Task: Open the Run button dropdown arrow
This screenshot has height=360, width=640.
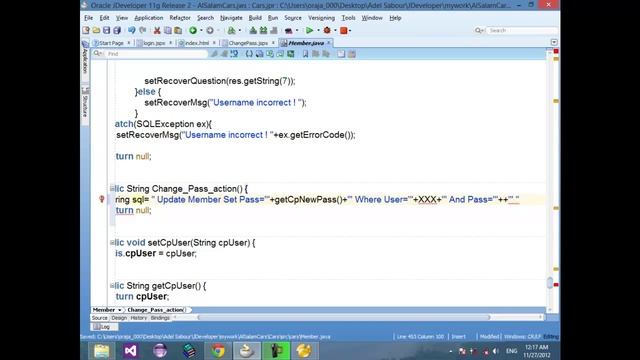Action: pyautogui.click(x=318, y=30)
